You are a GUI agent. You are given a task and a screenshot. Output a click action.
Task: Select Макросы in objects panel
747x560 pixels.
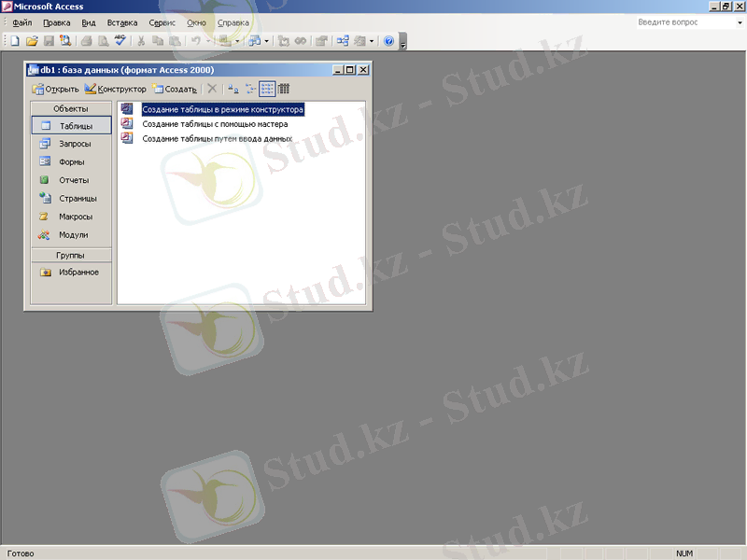72,217
